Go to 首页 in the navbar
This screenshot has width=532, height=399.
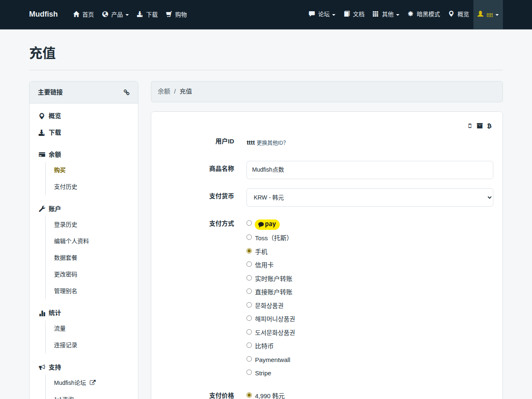tap(84, 15)
